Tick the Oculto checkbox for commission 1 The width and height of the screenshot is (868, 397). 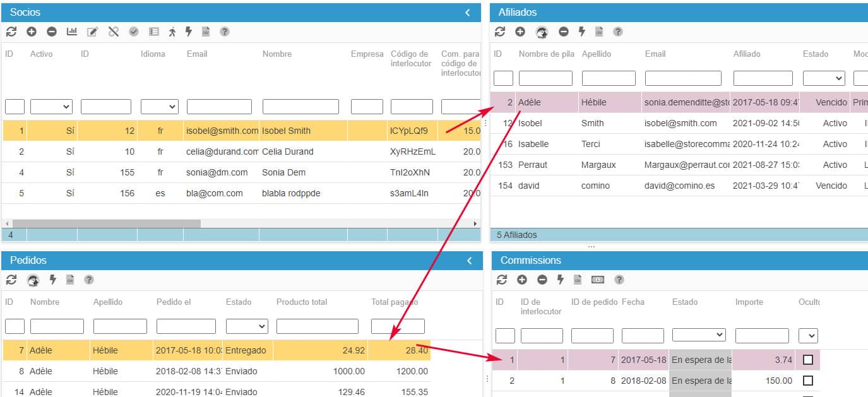(x=807, y=360)
